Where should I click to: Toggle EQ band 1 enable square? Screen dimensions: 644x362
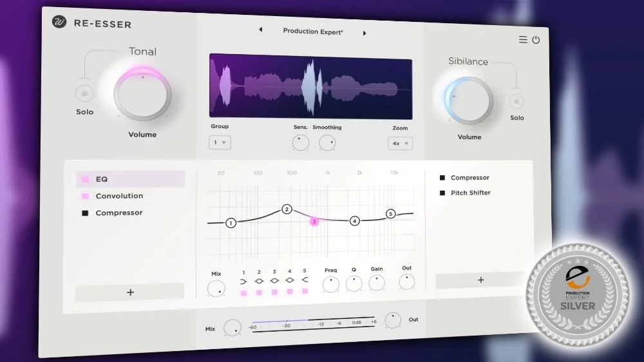[x=243, y=293]
